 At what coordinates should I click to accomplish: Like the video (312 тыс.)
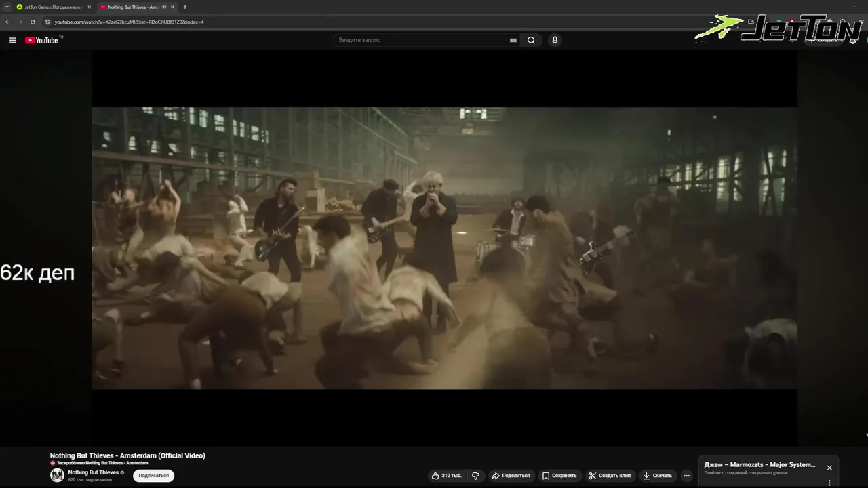[447, 476]
